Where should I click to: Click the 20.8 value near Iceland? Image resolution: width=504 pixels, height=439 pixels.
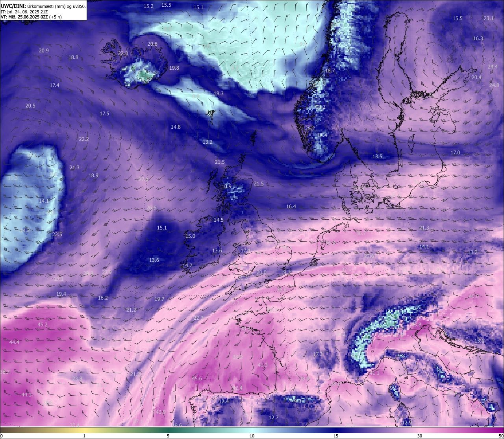(152, 44)
